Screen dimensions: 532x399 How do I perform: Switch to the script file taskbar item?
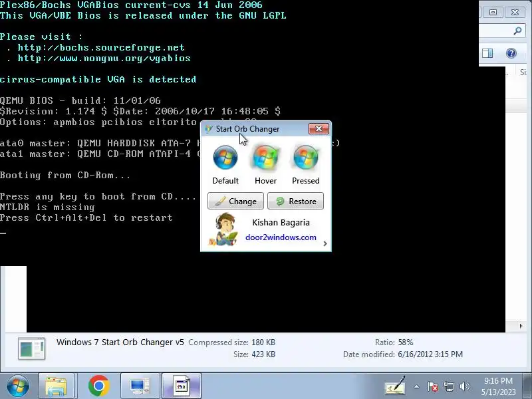tap(182, 386)
